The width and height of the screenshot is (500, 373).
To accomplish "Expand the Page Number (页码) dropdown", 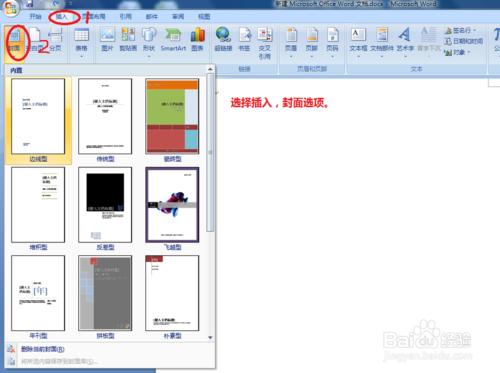I will pyautogui.click(x=332, y=42).
